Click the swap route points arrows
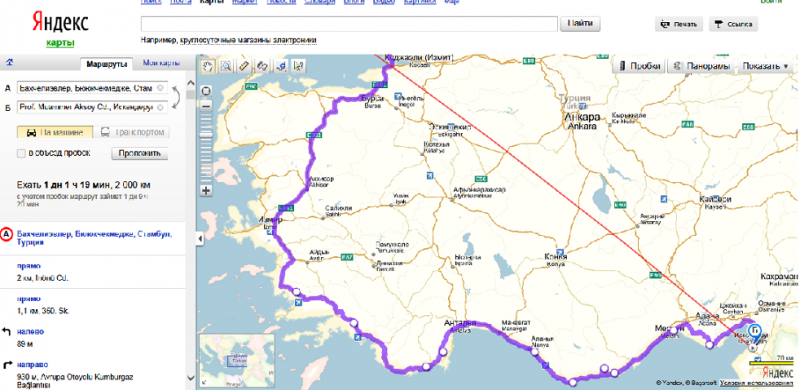800x390 pixels. point(176,98)
